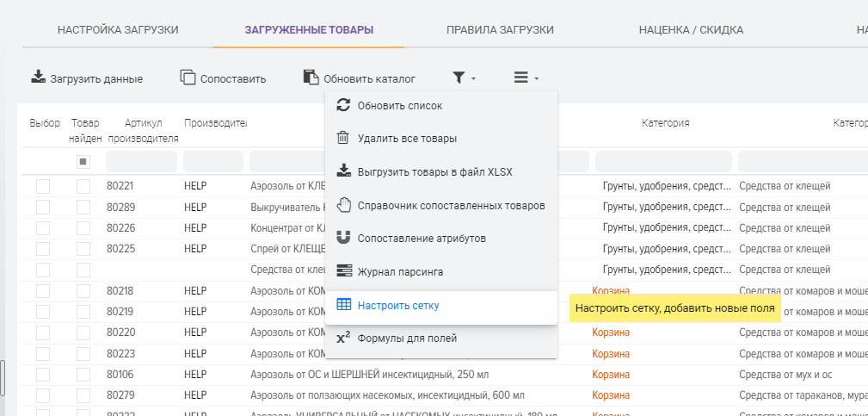Viewport: 868px width, 416px height.
Task: Click the hand icon for Справочник сопоставленных товаров
Action: point(344,205)
